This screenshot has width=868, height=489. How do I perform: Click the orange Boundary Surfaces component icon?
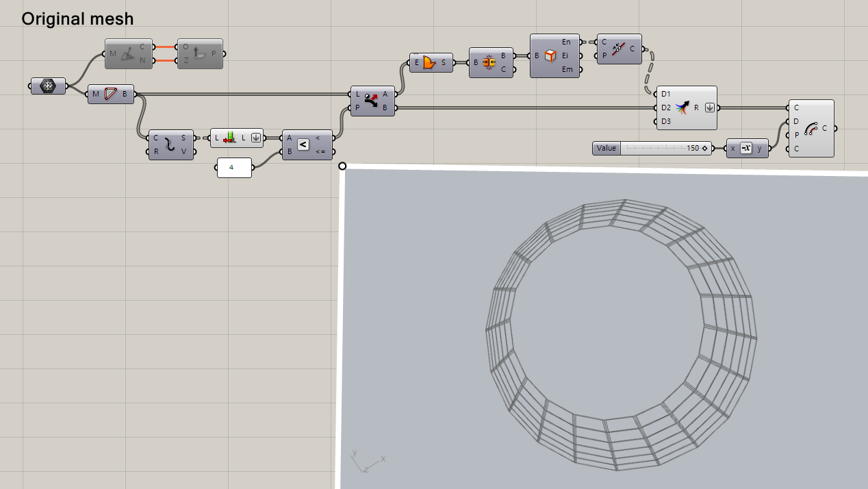click(x=431, y=62)
